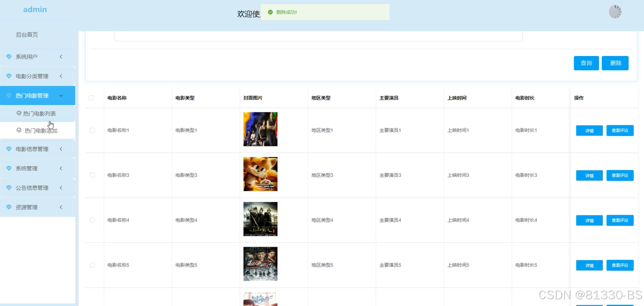Check the row checkbox for 电影名称4

click(92, 220)
